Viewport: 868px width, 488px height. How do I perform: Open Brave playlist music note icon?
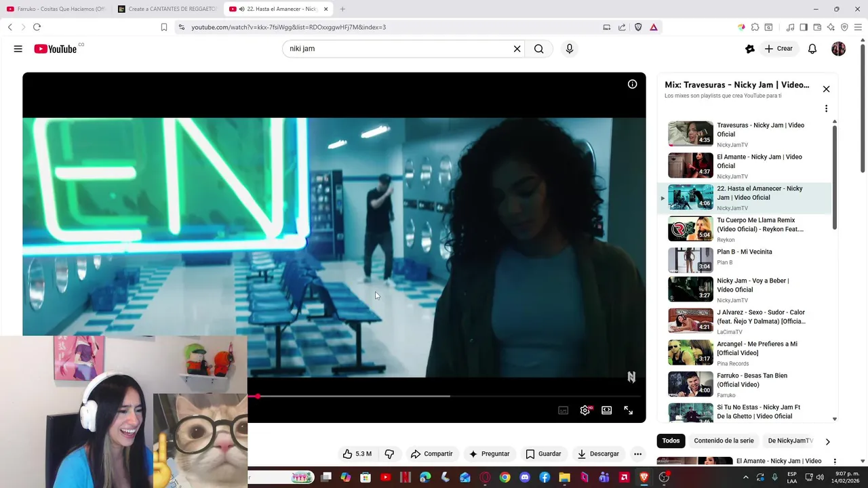click(790, 27)
